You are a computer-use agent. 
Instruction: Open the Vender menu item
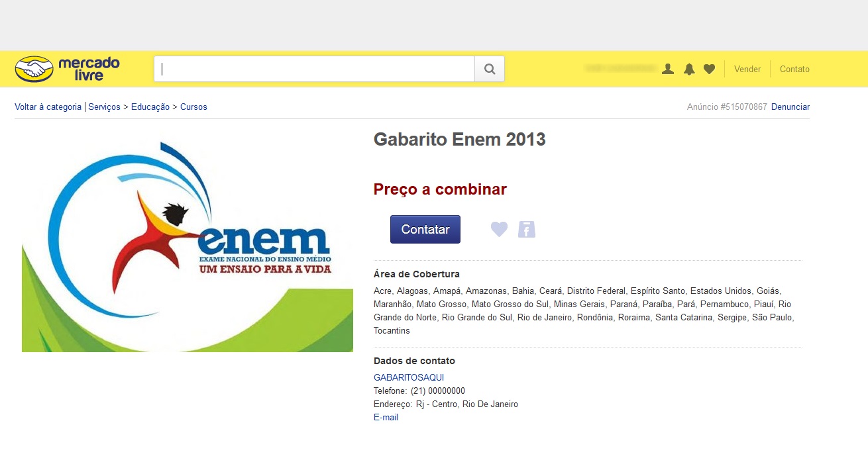coord(747,69)
